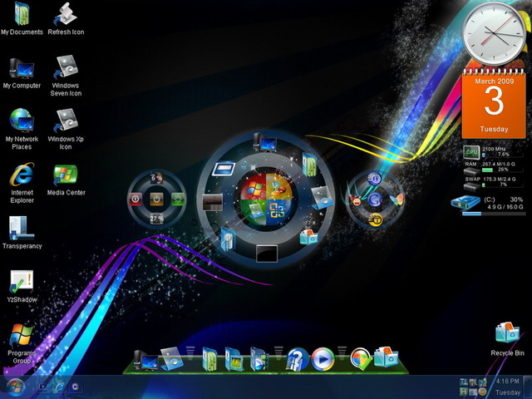Open the drive icon in the bottom dock
532x399 pixels.
coord(172,358)
